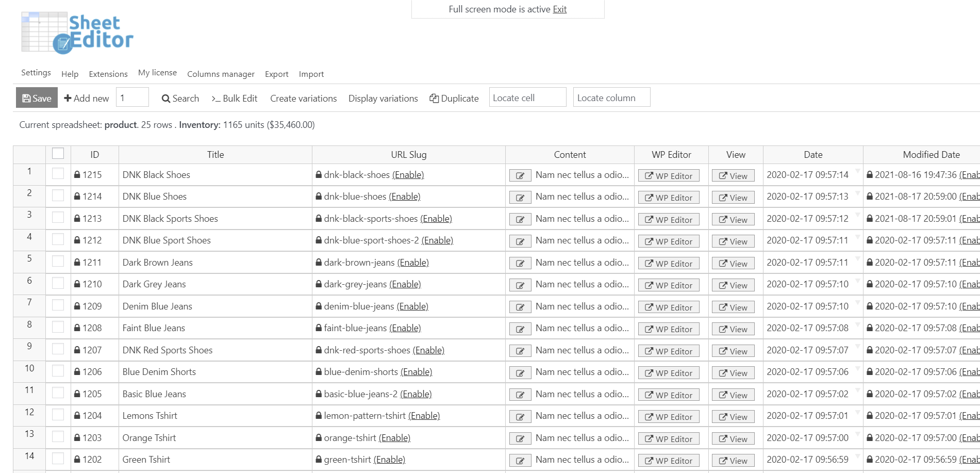Viewport: 980px width, 473px height.
Task: Click the Sheet Editor logo
Action: click(x=77, y=33)
